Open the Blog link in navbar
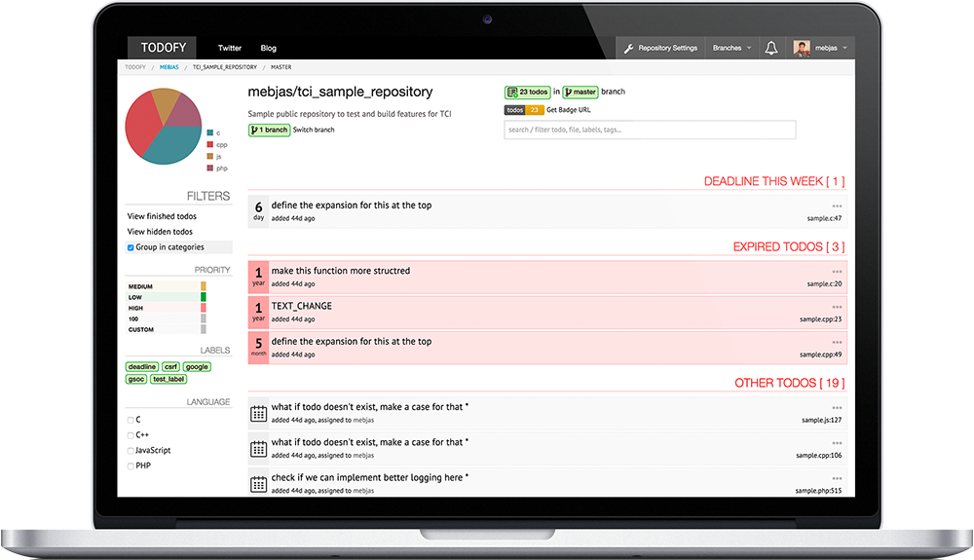This screenshot has height=560, width=974. click(x=269, y=48)
